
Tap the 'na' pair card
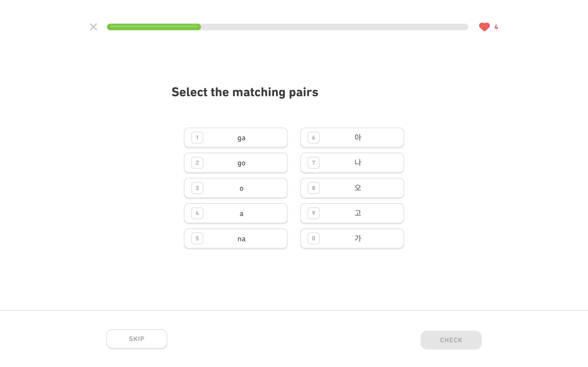click(236, 239)
